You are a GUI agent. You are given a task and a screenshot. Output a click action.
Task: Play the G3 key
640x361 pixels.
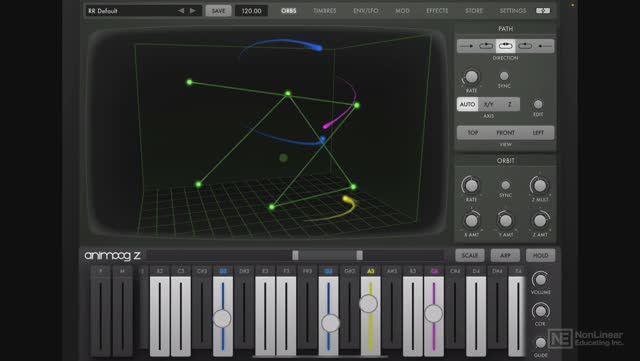click(329, 316)
